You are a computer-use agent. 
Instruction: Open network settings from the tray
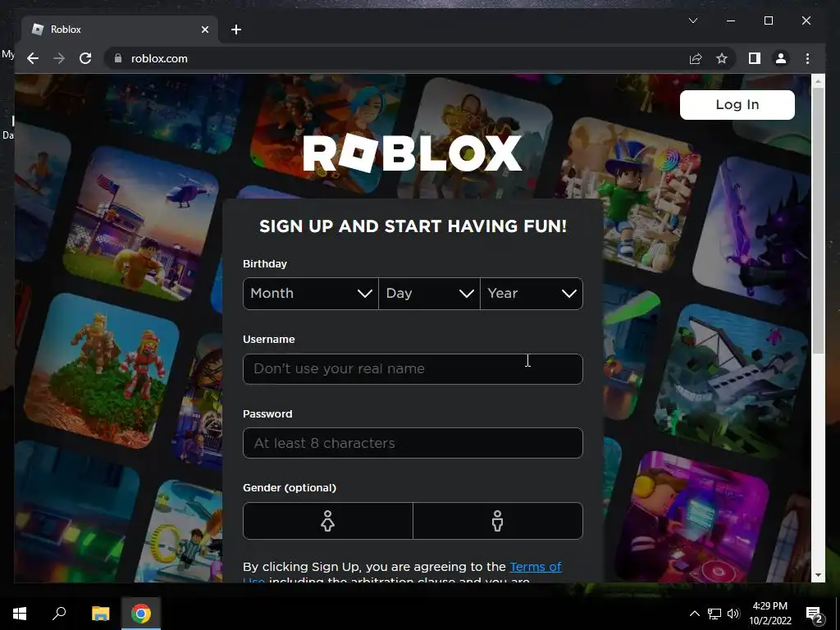[x=714, y=614]
